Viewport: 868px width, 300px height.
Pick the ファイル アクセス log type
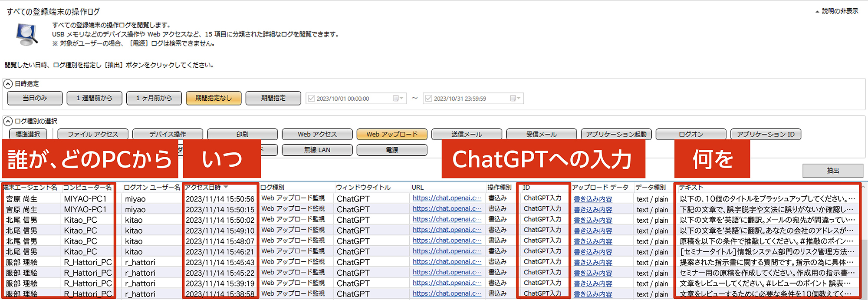click(x=93, y=135)
